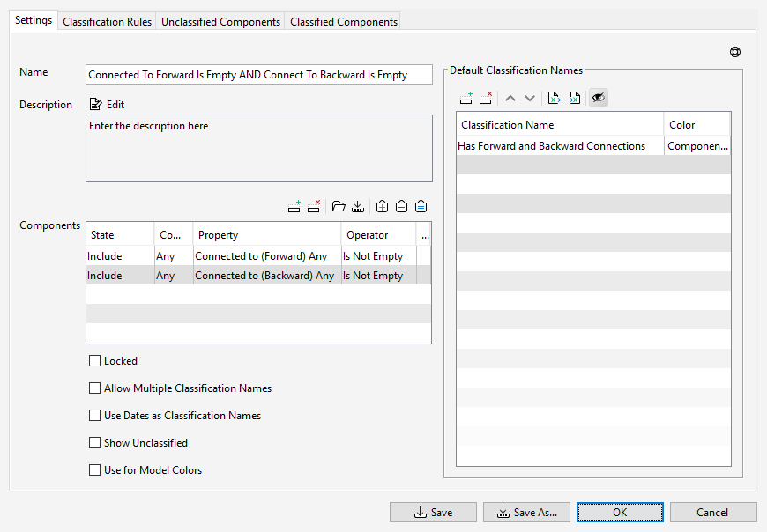Click the Cancel button
Viewport: 767px width, 532px height.
click(x=712, y=513)
